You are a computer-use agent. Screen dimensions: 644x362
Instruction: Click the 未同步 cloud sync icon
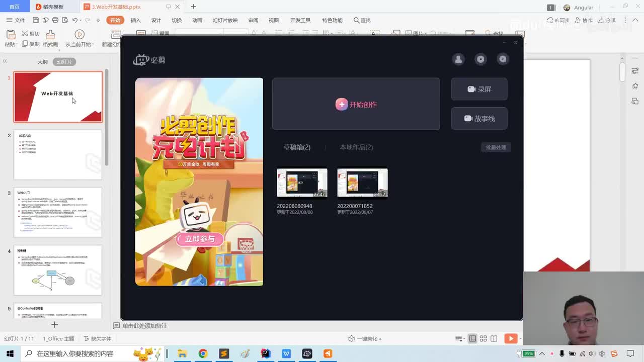click(558, 20)
